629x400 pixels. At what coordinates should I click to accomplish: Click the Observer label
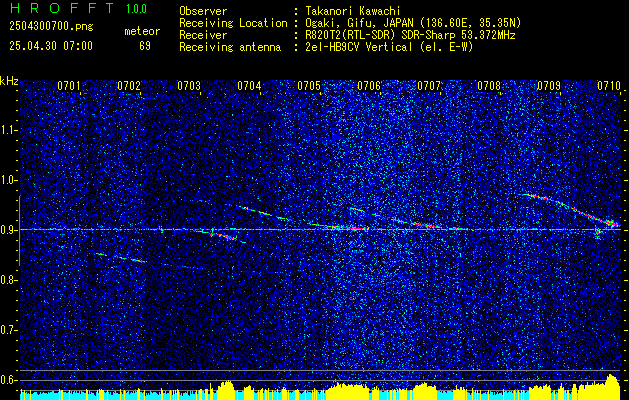[x=203, y=11]
